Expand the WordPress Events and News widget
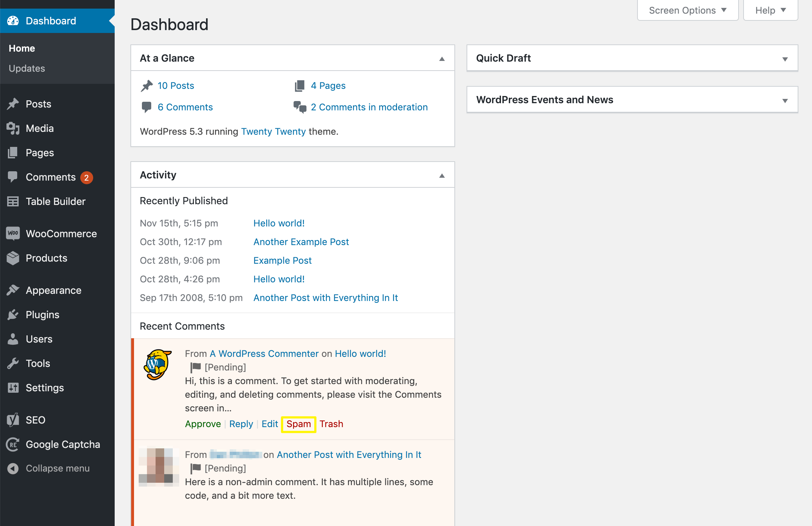 pos(785,101)
